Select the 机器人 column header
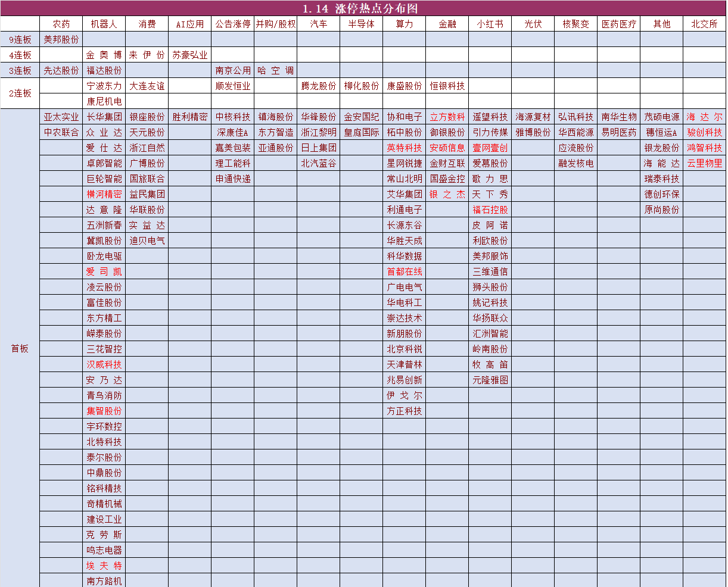 [x=104, y=24]
